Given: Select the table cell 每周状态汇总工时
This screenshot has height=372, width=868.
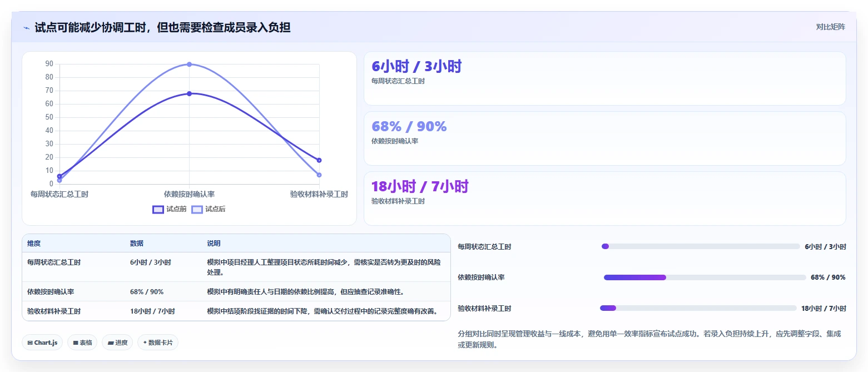Looking at the screenshot, I should click(x=54, y=262).
